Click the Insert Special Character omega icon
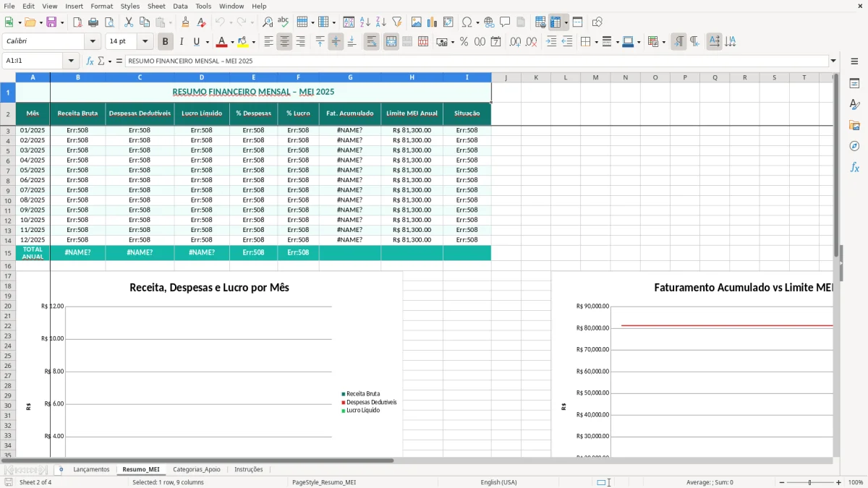868x488 pixels. [x=467, y=22]
